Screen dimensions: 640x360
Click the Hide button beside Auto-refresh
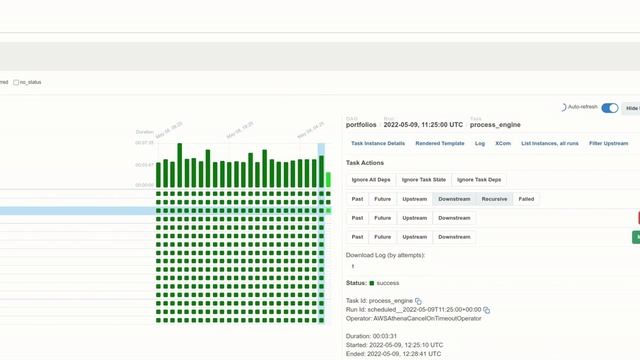[x=631, y=108]
